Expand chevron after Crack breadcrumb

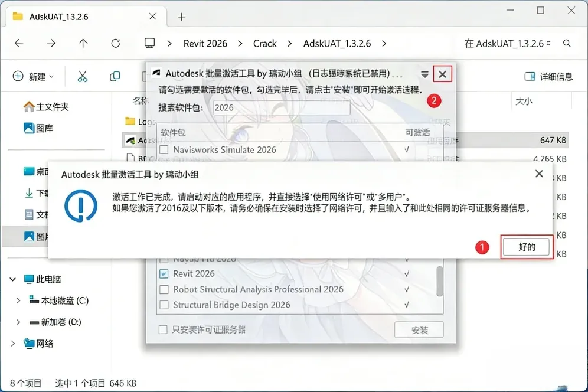(x=289, y=44)
